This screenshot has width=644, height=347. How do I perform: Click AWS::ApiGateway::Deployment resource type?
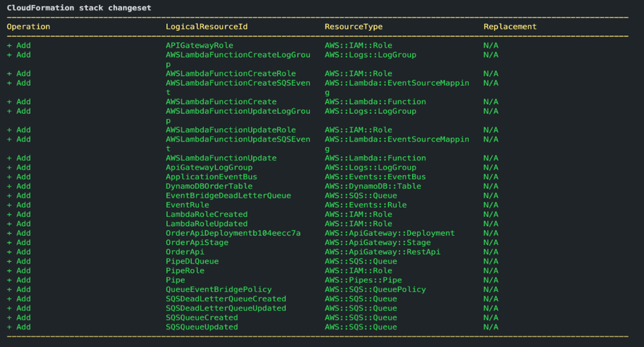[390, 233]
